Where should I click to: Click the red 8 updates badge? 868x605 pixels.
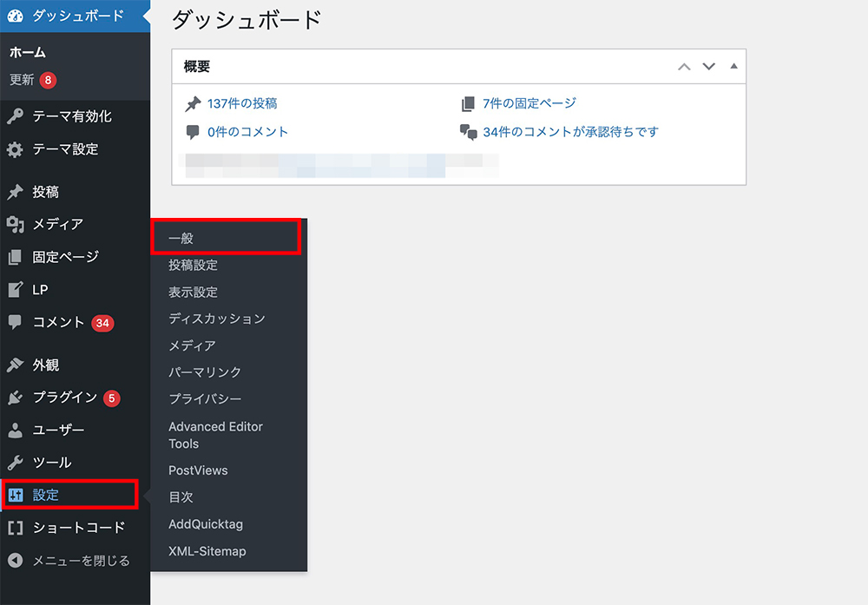click(48, 80)
